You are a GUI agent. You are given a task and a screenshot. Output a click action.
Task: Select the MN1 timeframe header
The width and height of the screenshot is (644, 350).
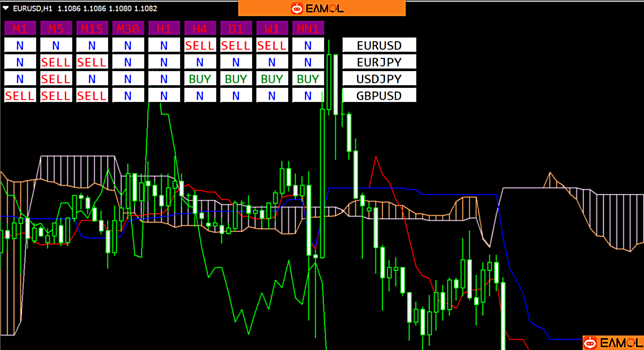[x=308, y=28]
